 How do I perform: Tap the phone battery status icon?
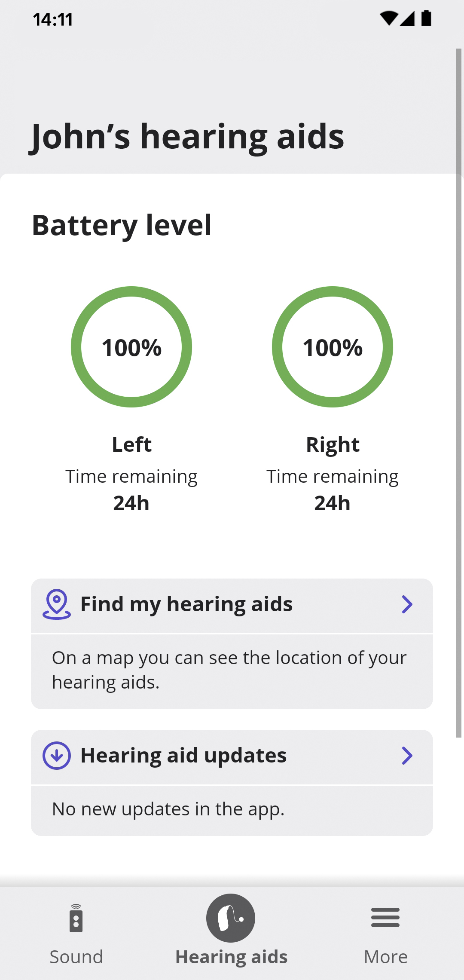click(426, 18)
